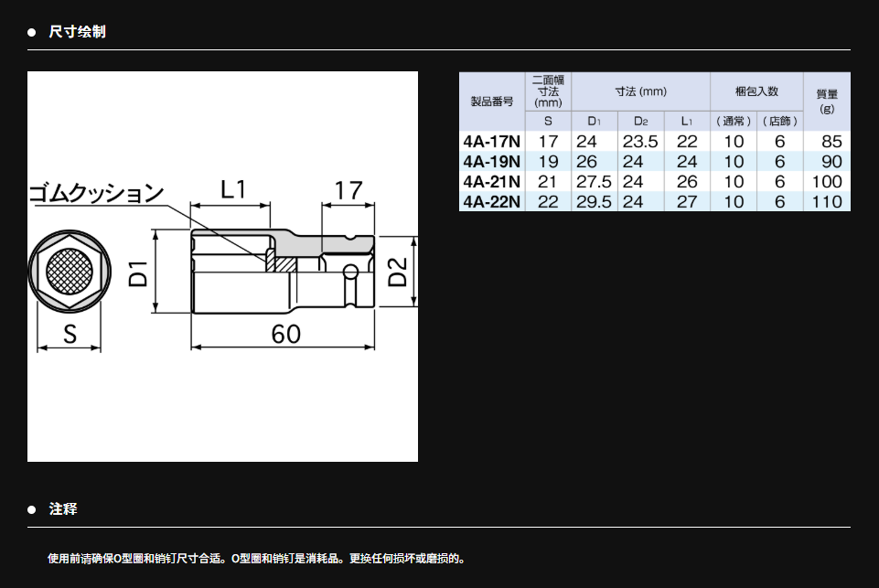Click the bullet icon beside 尺寸绘制 heading

pyautogui.click(x=31, y=32)
